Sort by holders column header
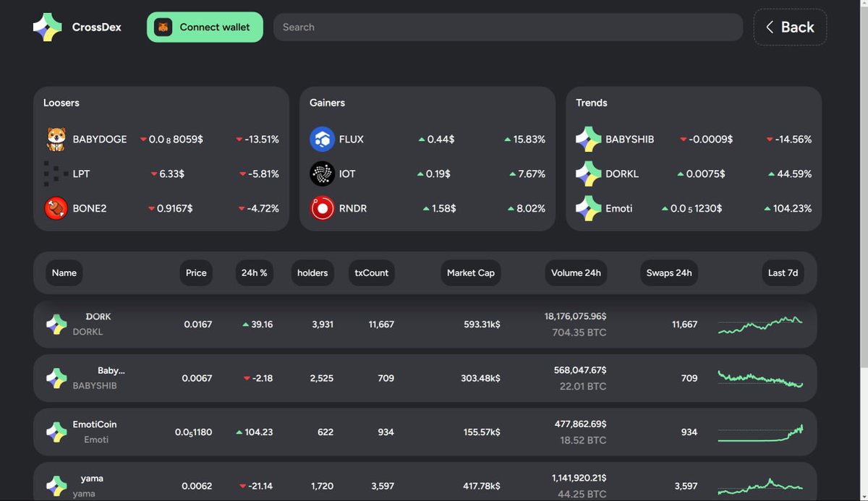The width and height of the screenshot is (868, 501). click(312, 273)
